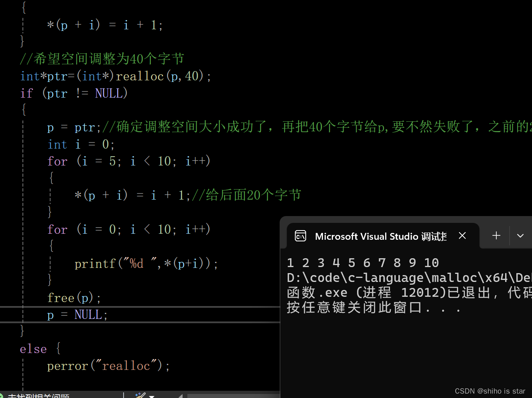Click the command-prompt icon on the debug console tab

[300, 236]
